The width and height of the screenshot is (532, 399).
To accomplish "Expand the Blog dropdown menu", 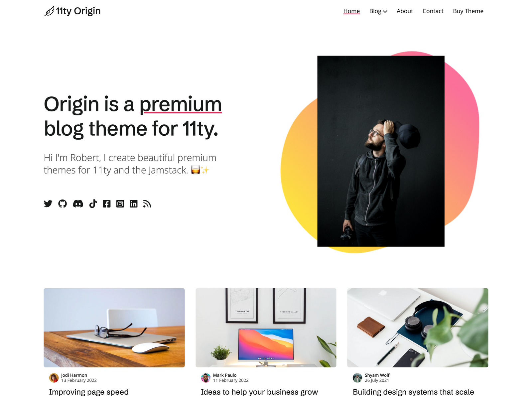I will [x=378, y=11].
